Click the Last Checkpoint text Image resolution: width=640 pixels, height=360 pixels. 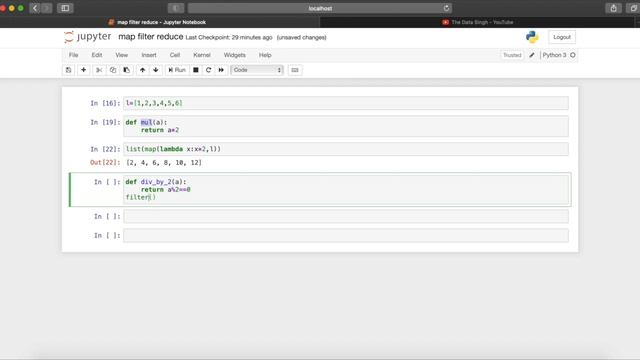click(x=229, y=38)
